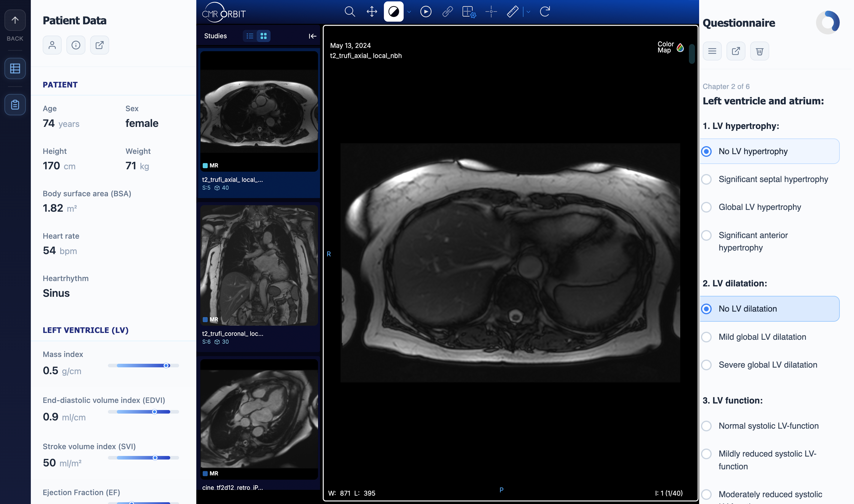Viewport: 854px width, 504px height.
Task: Enable viewport linking with the link icon
Action: tap(447, 11)
